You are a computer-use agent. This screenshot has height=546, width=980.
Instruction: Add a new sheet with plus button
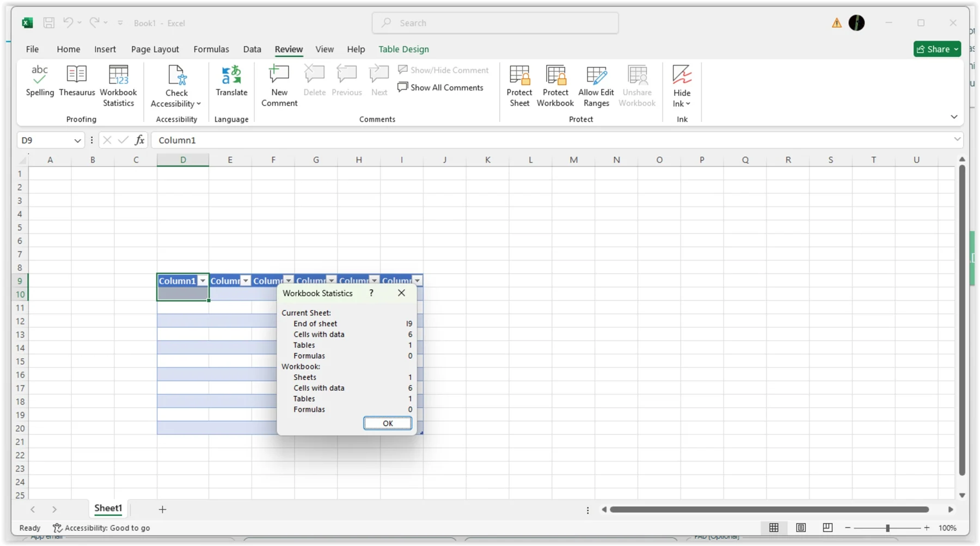tap(162, 510)
